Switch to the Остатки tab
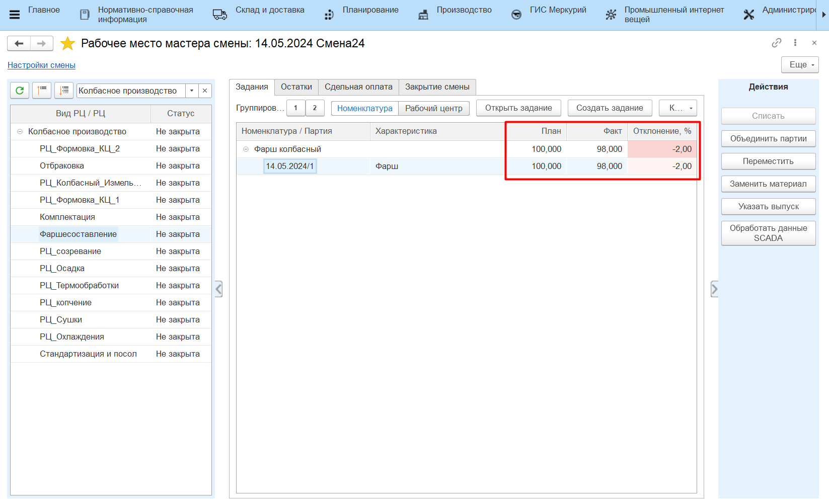Screen dimensions: 829x504 pyautogui.click(x=296, y=87)
